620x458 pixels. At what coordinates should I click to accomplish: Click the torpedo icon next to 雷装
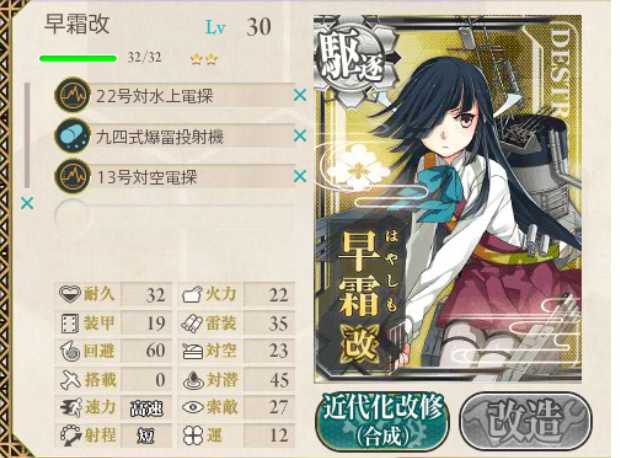(x=193, y=324)
